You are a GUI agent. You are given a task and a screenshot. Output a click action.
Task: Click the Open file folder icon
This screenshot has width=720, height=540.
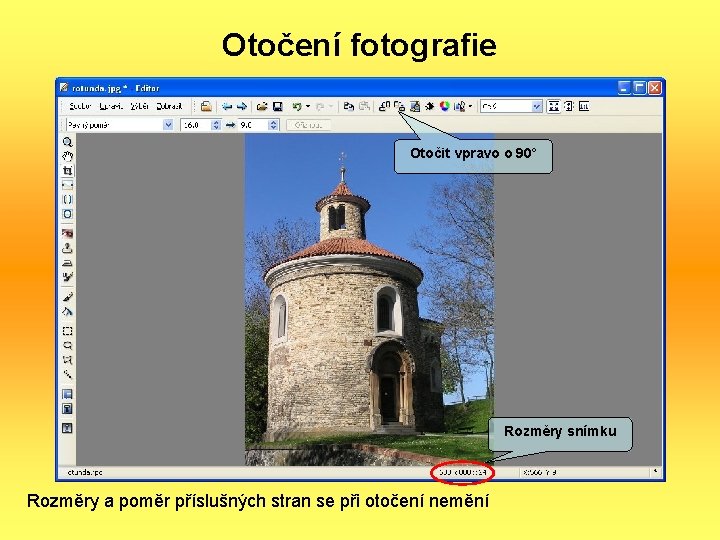click(x=262, y=107)
